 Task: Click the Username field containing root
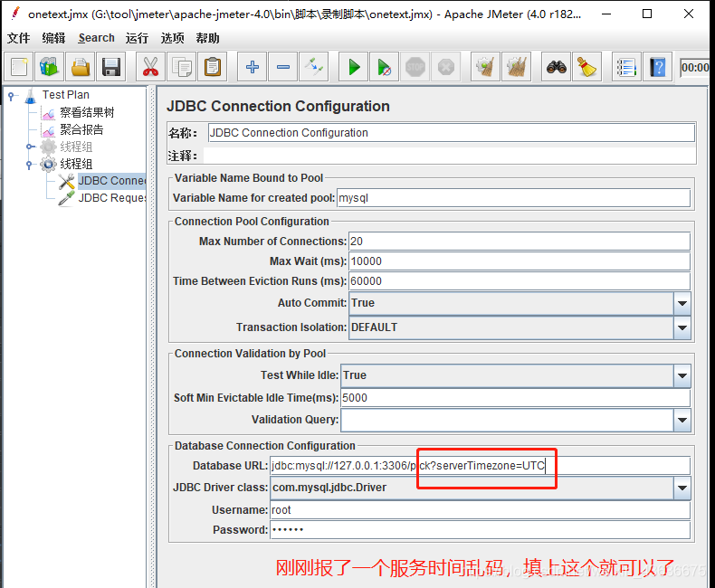click(x=481, y=509)
